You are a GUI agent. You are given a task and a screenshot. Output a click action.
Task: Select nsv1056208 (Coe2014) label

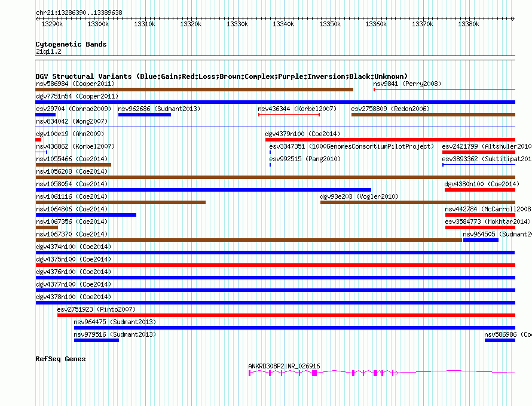(72, 171)
